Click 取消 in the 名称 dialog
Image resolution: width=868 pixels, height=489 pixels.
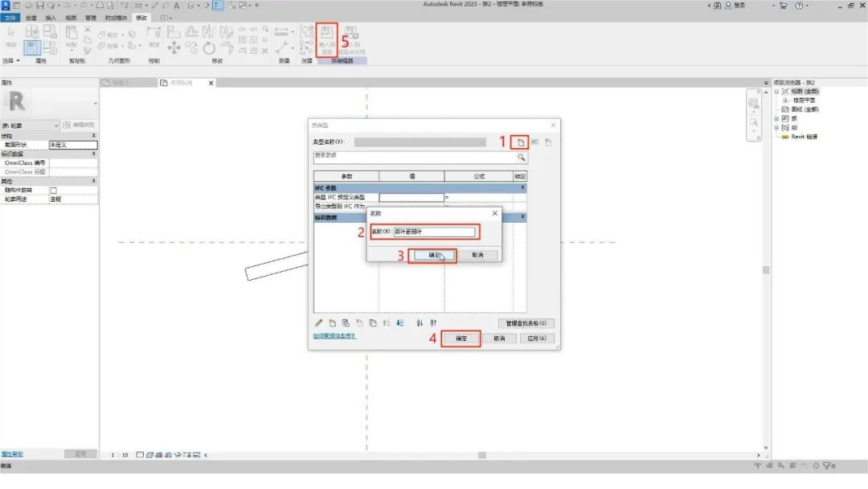point(477,255)
